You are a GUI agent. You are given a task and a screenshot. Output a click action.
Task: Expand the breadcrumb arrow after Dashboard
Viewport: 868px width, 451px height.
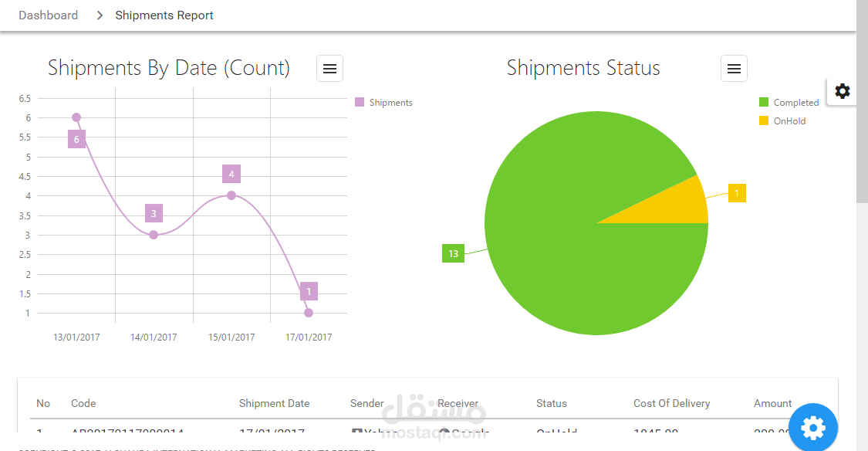click(98, 15)
